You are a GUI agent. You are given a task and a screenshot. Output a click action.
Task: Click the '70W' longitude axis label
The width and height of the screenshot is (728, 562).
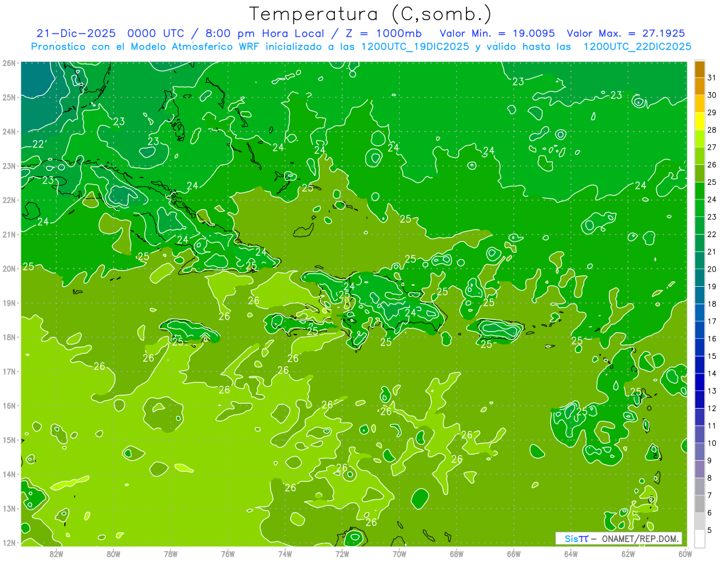(399, 554)
